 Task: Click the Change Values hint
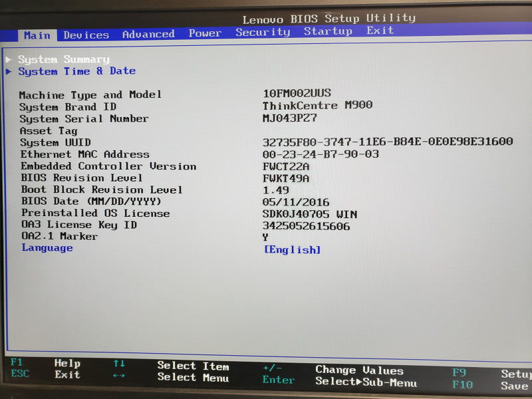click(359, 370)
